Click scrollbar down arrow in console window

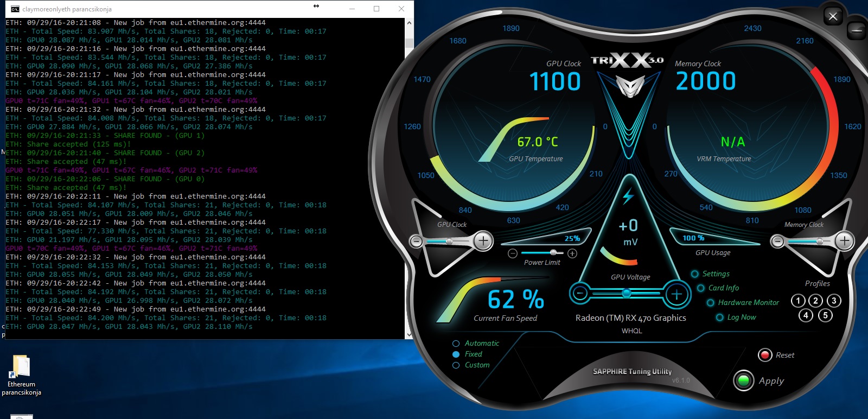(409, 335)
